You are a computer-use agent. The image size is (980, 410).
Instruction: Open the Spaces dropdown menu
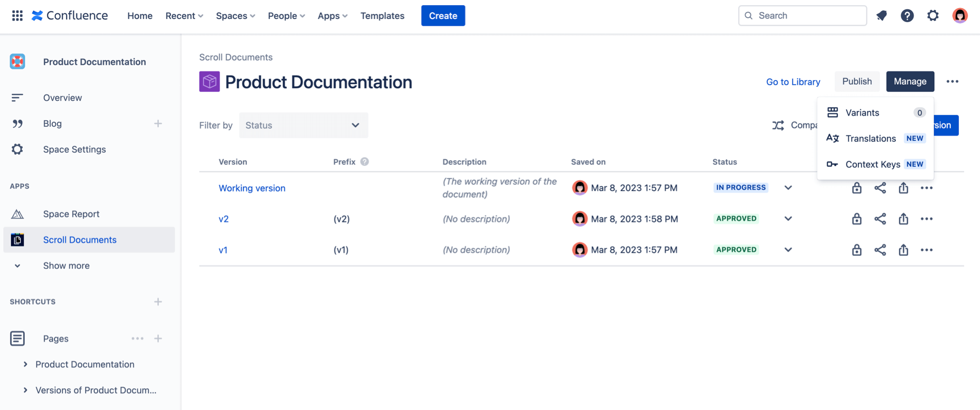[x=235, y=15]
